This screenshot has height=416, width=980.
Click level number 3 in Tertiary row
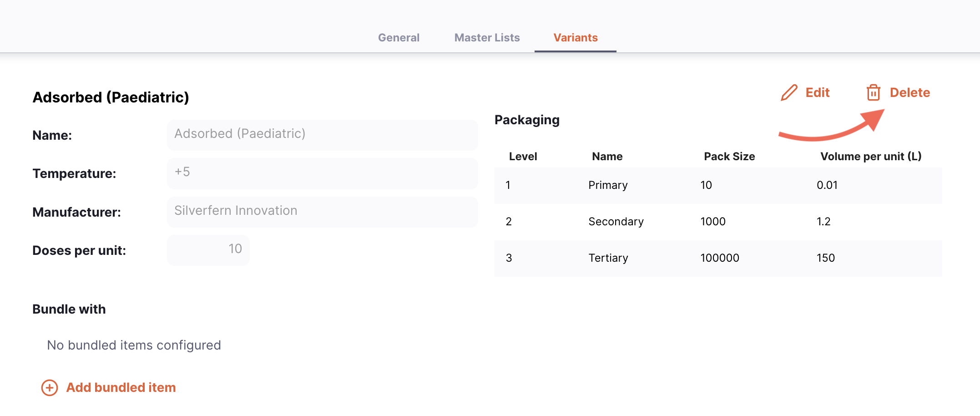click(509, 258)
